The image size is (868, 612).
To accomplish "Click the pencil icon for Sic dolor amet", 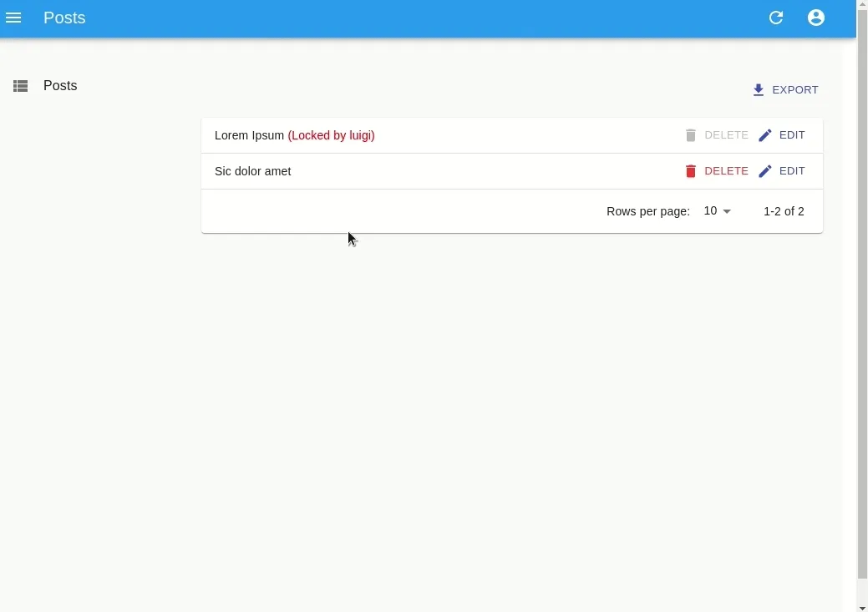I will click(x=765, y=170).
